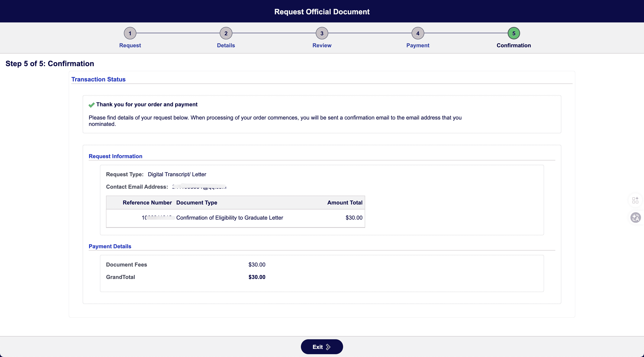644x357 pixels.
Task: Click the step 3 circle indicator
Action: coord(322,33)
